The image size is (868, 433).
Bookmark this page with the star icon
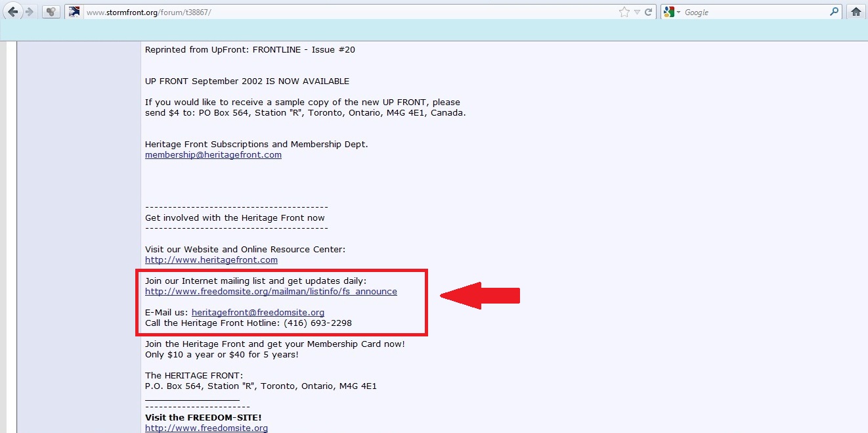(x=624, y=12)
